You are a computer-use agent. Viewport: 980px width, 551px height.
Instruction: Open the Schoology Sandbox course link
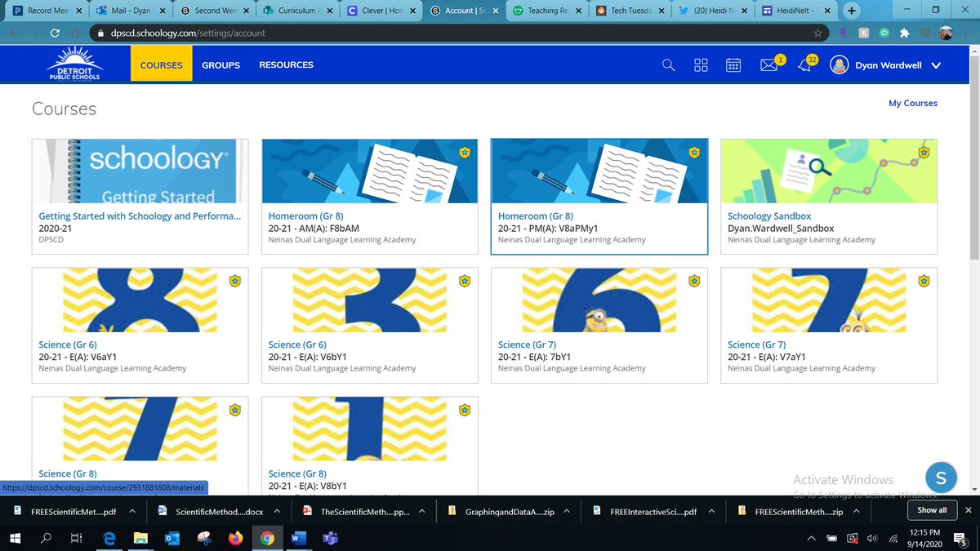(x=769, y=216)
